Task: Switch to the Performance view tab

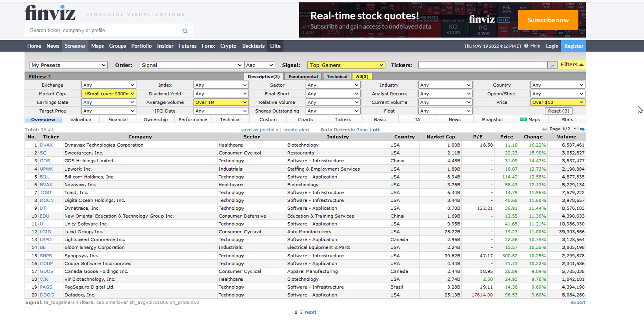Action: click(x=193, y=120)
